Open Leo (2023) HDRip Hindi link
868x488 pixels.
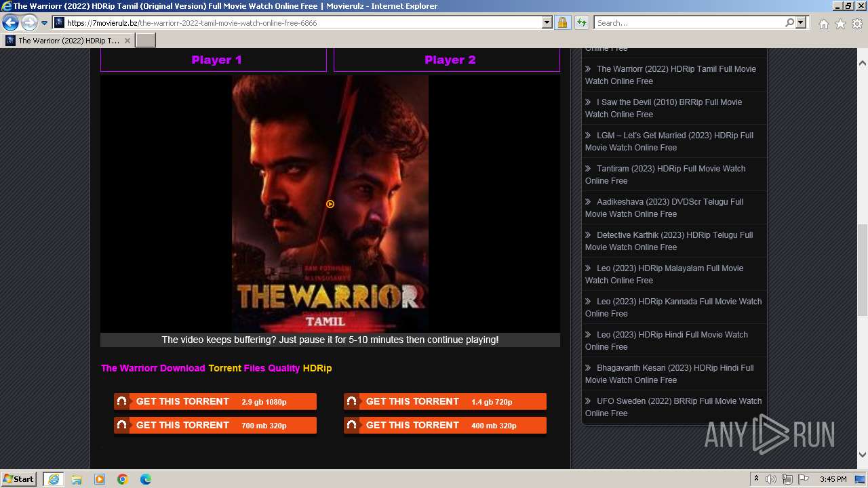click(x=667, y=340)
